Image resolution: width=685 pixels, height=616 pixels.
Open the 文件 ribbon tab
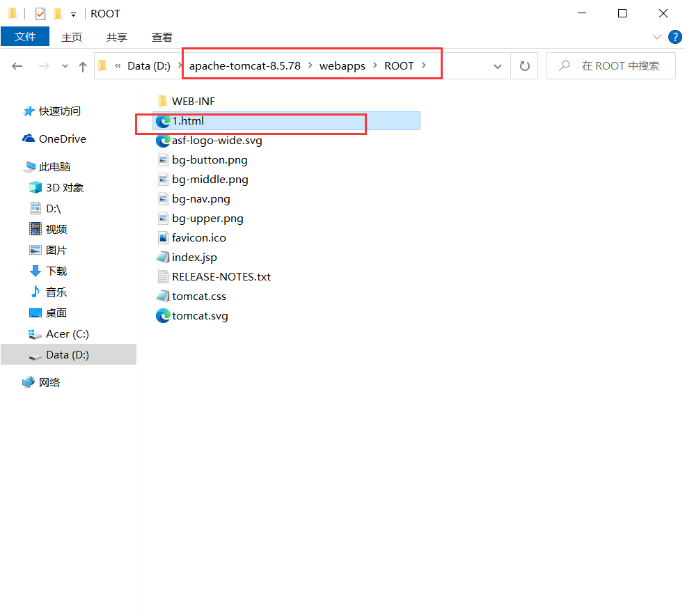[25, 37]
